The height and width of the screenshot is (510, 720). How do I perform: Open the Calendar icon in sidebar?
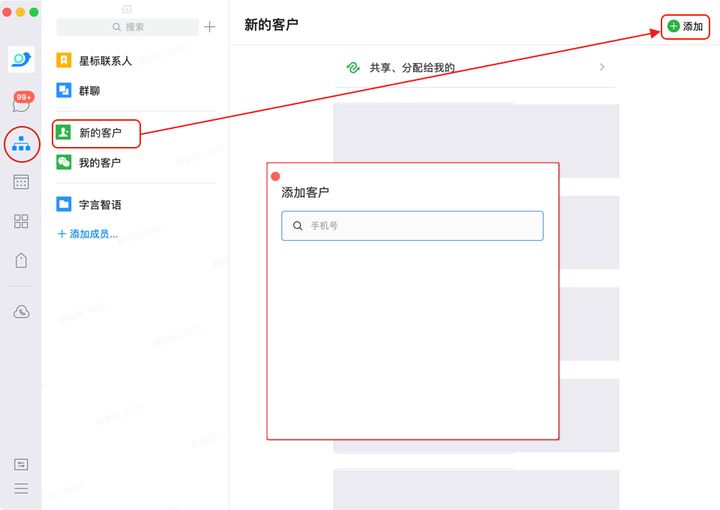click(21, 182)
